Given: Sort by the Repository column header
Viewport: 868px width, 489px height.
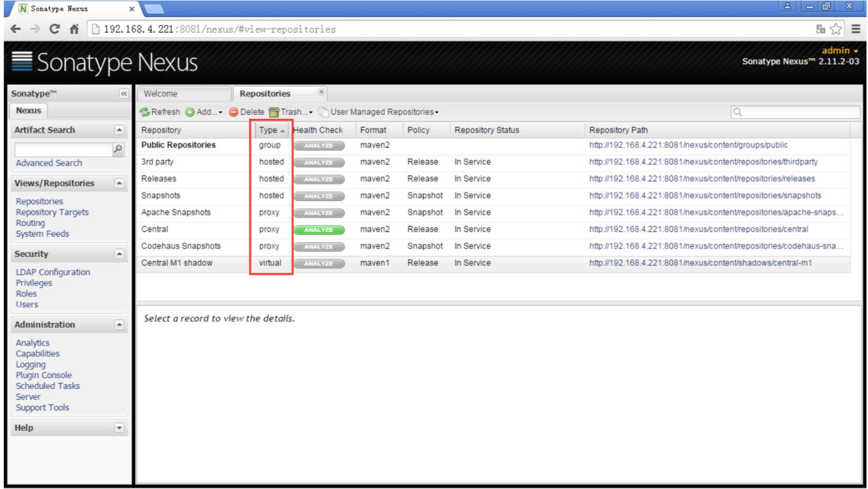Looking at the screenshot, I should [x=196, y=130].
